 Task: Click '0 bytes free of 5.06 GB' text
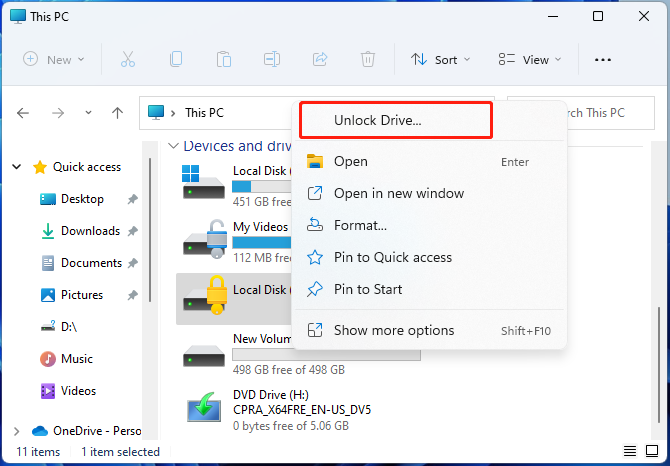291,426
